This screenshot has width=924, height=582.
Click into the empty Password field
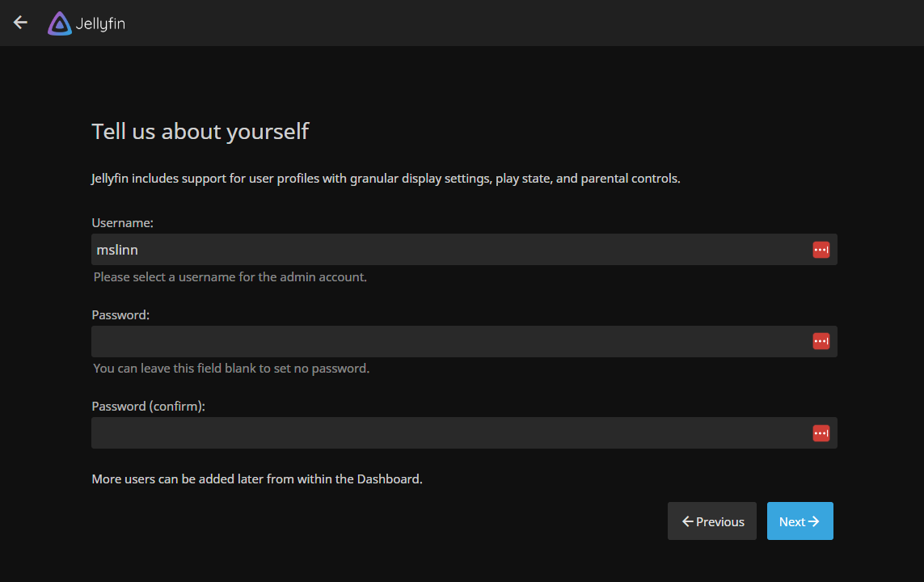click(445, 341)
